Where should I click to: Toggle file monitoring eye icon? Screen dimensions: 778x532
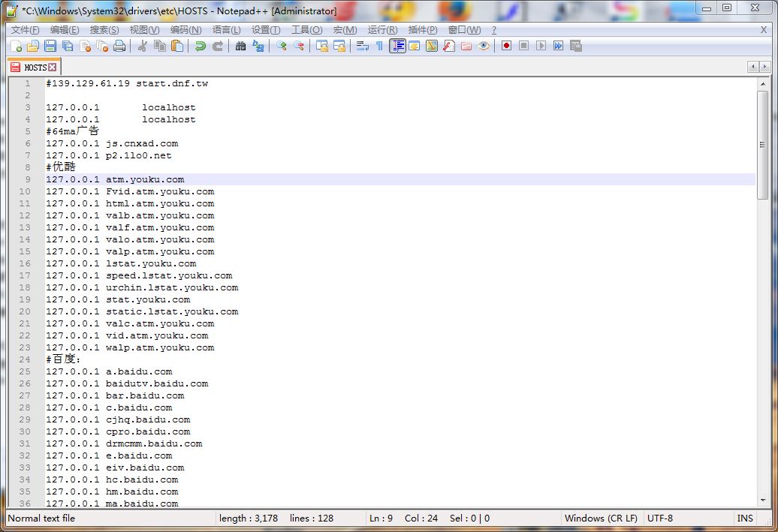(484, 46)
